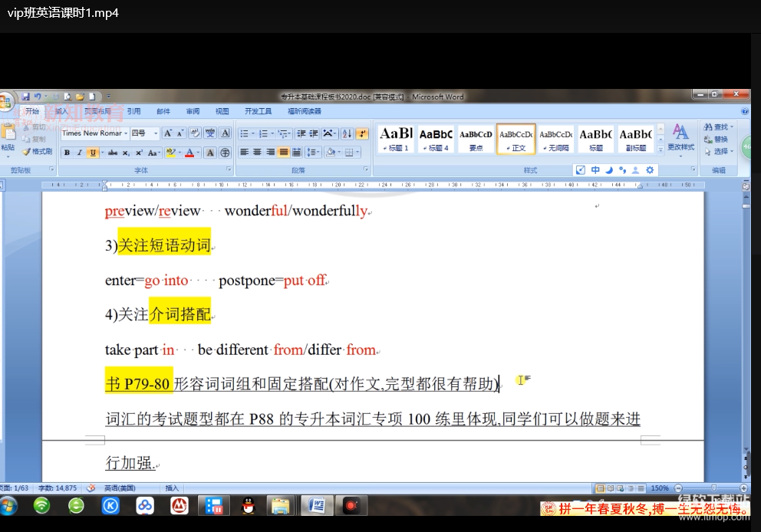This screenshot has height=532, width=761.
Task: Toggle Show/Hide paragraph marks button
Action: coord(362,133)
